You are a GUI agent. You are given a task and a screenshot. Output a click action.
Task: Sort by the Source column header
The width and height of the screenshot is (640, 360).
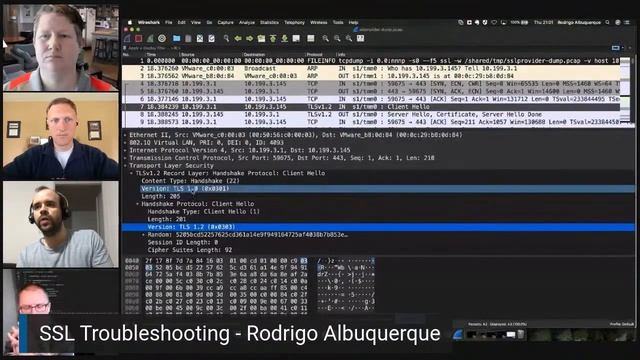(211, 54)
